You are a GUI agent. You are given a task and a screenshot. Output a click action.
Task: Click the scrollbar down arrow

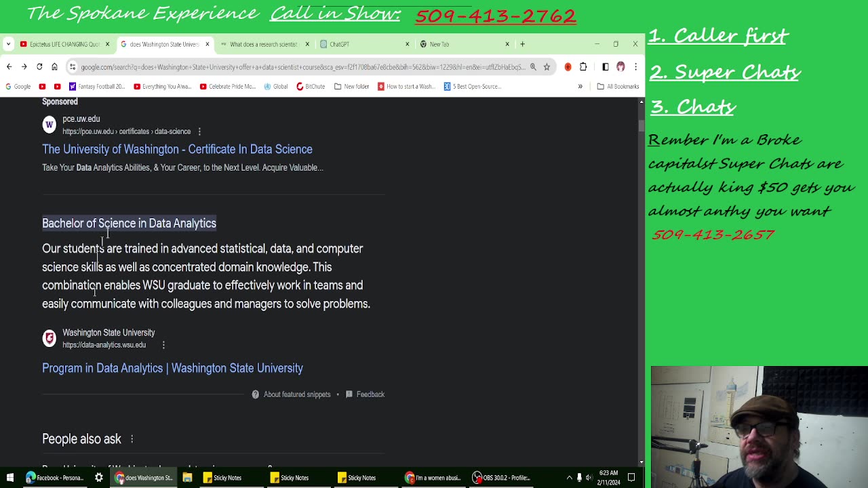[x=641, y=462]
